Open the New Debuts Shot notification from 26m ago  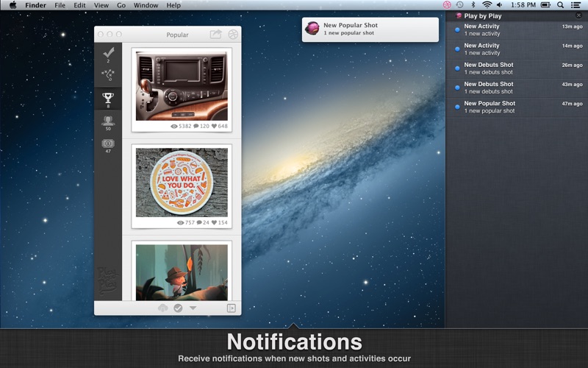click(x=517, y=68)
